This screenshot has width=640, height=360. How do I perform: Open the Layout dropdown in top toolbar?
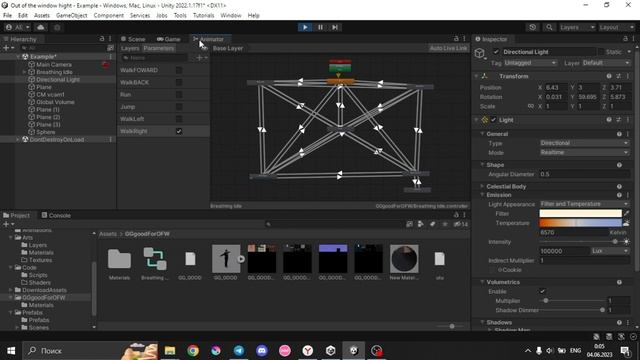(x=616, y=27)
